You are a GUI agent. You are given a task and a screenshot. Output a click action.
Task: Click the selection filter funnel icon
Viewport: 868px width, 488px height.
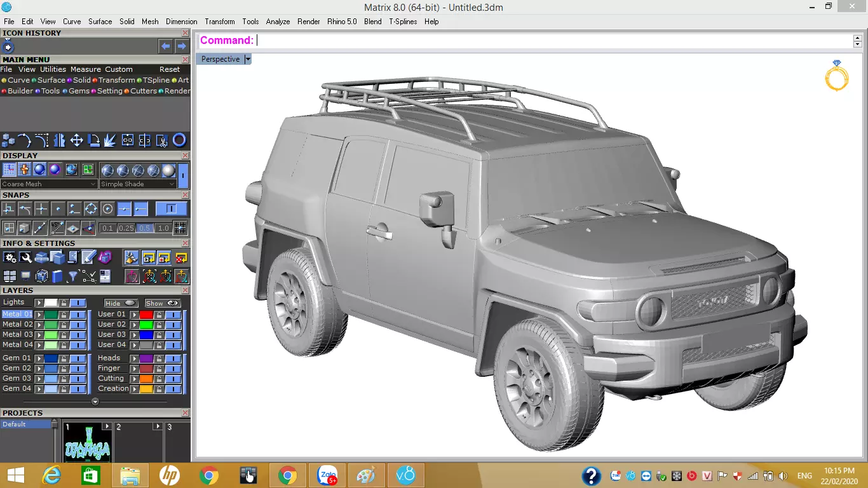pos(73,276)
